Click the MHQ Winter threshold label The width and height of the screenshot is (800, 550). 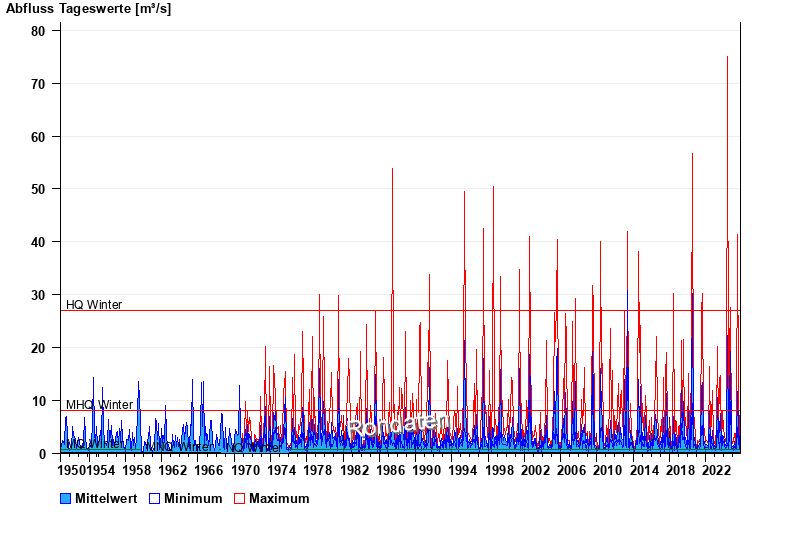99,405
